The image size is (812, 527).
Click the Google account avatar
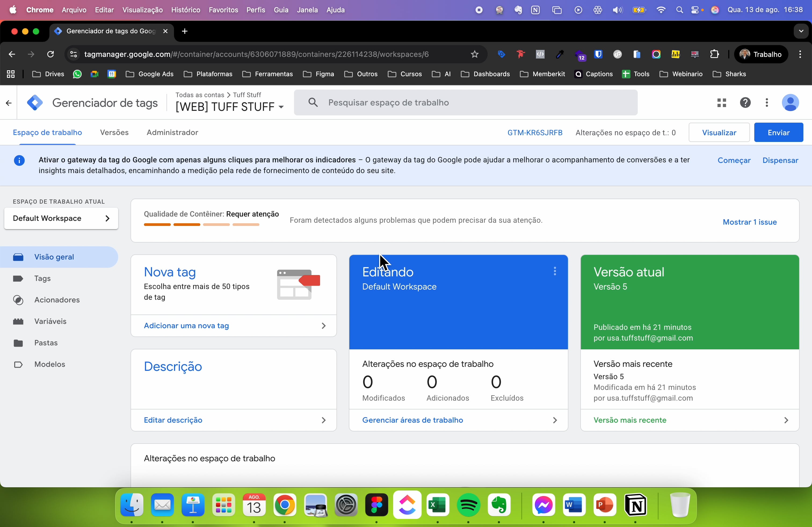tap(790, 103)
